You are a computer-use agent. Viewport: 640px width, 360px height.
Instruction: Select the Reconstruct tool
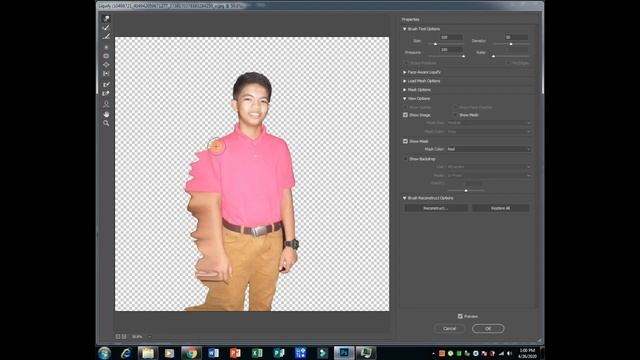click(106, 28)
